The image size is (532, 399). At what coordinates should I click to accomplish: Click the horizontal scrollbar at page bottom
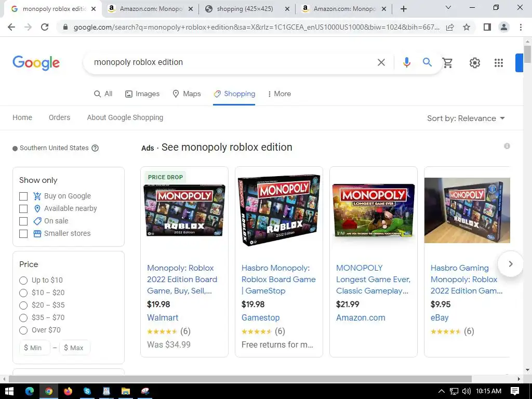point(240,379)
